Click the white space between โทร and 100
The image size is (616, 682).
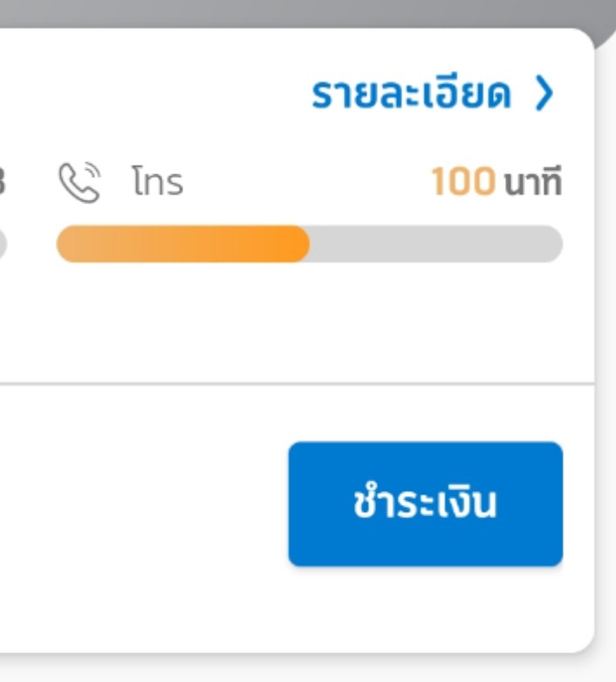click(x=305, y=184)
